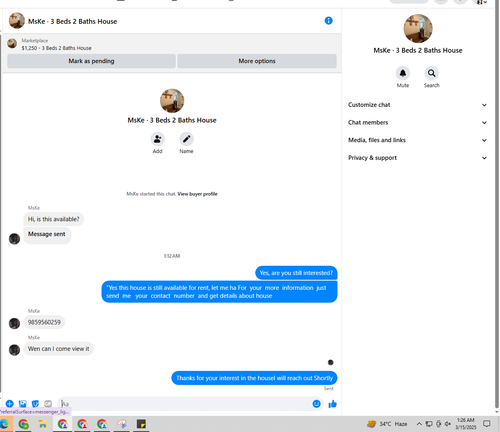
Task: Expand Privacy & support section
Action: tap(417, 158)
